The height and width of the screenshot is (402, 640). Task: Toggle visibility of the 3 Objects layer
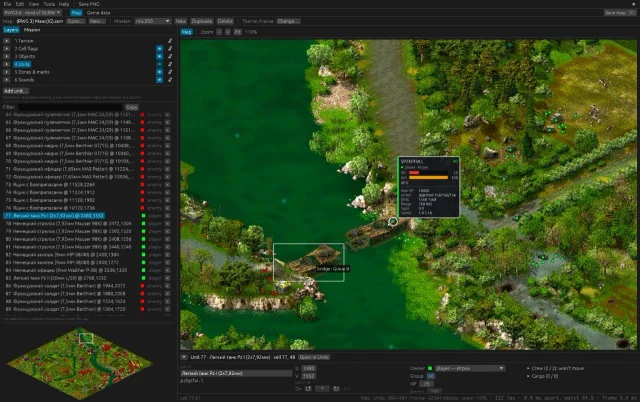(159, 56)
